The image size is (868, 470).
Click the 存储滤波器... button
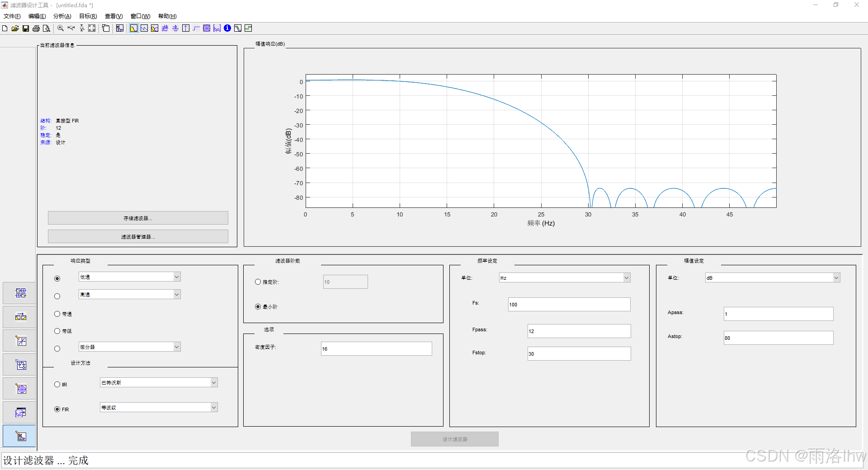(x=138, y=218)
